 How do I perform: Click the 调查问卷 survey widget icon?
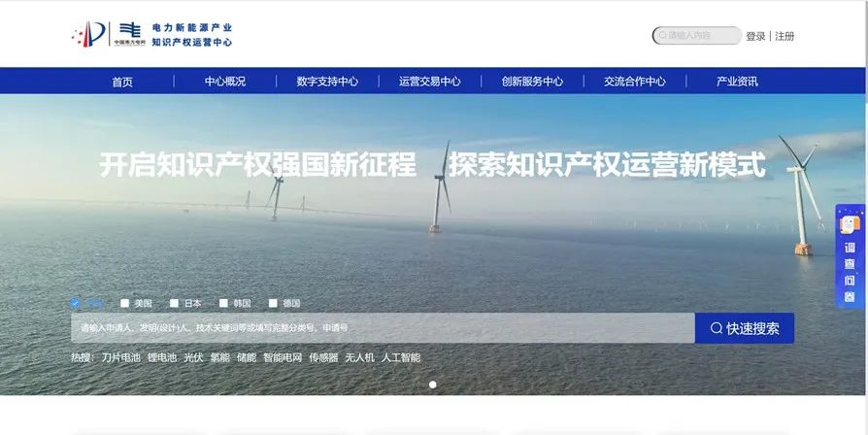pyautogui.click(x=850, y=256)
